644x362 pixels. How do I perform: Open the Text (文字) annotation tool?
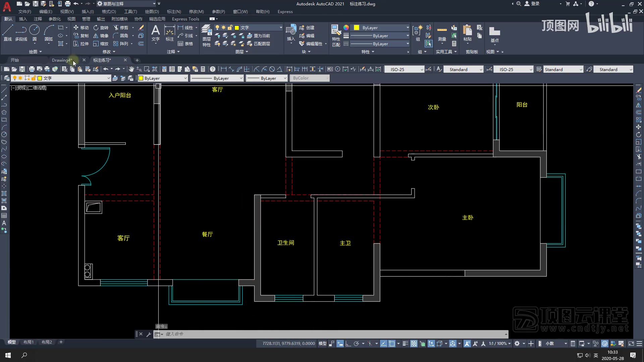pos(156,33)
